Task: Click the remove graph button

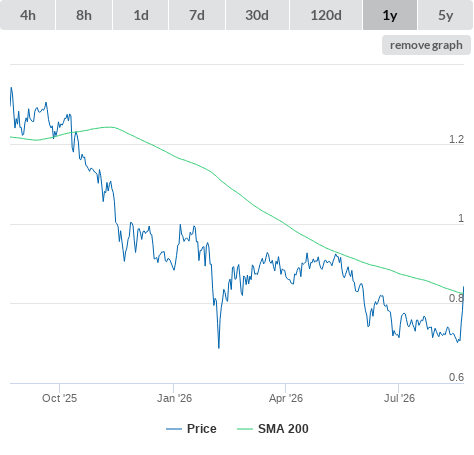Action: 426,45
